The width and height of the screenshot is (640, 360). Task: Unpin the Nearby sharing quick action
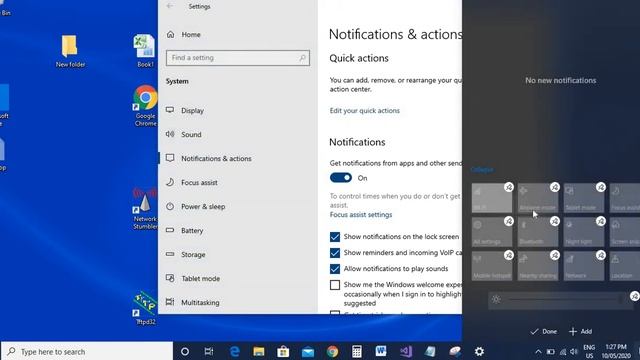555,255
